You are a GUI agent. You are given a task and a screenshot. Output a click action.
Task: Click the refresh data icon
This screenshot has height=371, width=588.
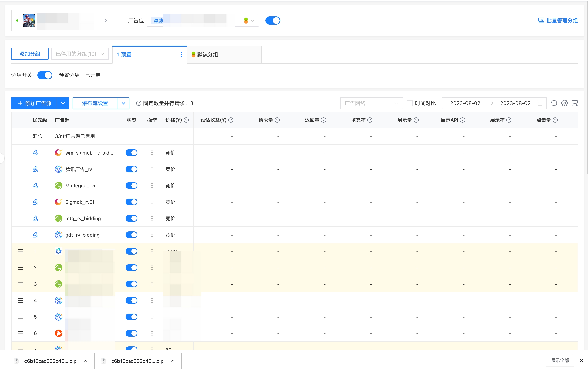pyautogui.click(x=554, y=103)
